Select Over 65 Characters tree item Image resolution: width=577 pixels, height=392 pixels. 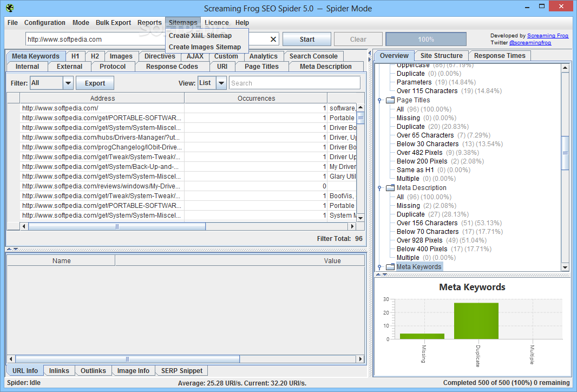pyautogui.click(x=443, y=135)
